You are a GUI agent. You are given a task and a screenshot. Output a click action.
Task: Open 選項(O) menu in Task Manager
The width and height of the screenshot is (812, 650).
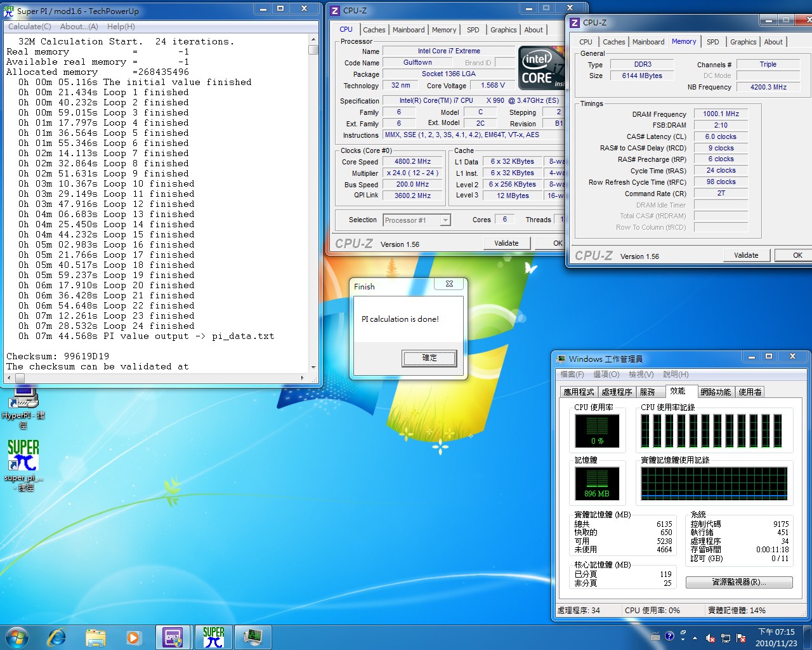[x=606, y=375]
